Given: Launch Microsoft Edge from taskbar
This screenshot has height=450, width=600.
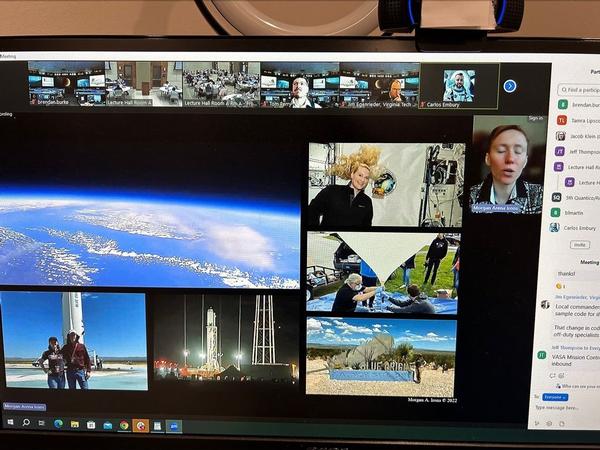Looking at the screenshot, I should click(x=58, y=424).
